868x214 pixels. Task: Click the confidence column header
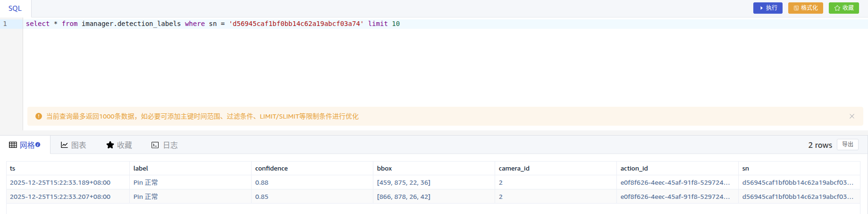tap(271, 168)
